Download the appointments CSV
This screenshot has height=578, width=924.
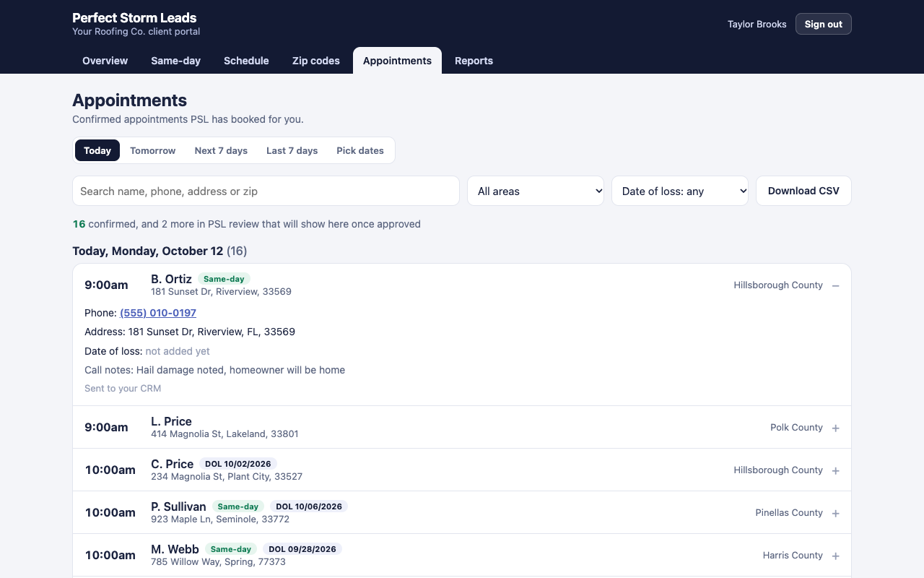pyautogui.click(x=803, y=191)
